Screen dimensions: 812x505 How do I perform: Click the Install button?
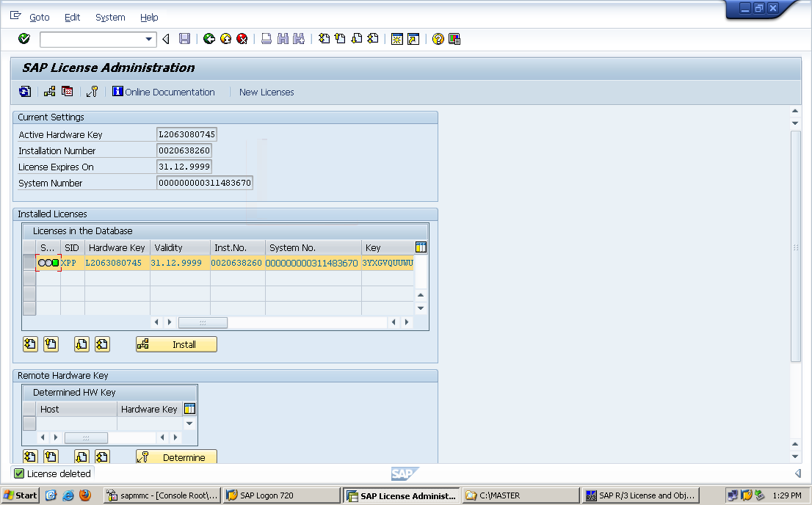coord(176,344)
